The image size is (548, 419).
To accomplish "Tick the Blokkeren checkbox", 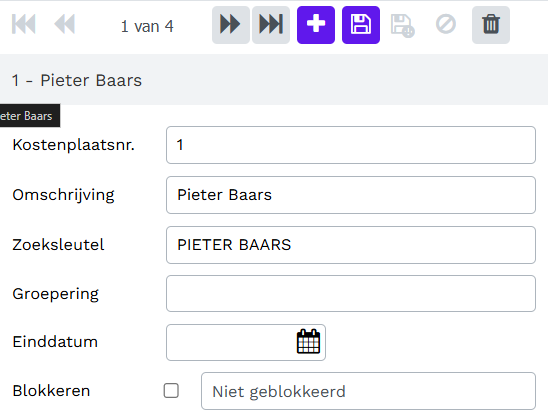I will coord(171,391).
